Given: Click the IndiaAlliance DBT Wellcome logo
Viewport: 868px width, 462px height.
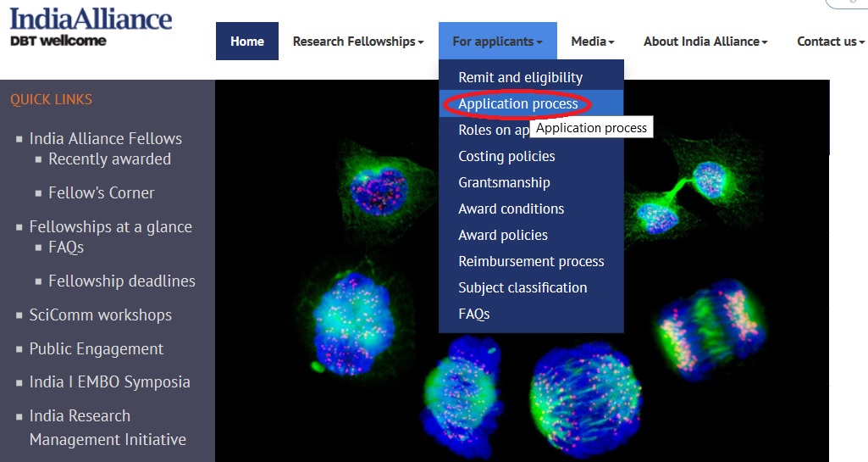Looking at the screenshot, I should pos(91,26).
